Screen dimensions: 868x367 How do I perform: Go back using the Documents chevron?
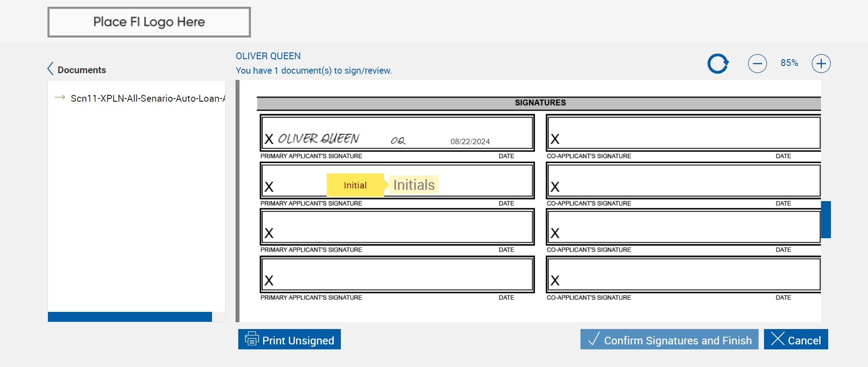point(50,69)
